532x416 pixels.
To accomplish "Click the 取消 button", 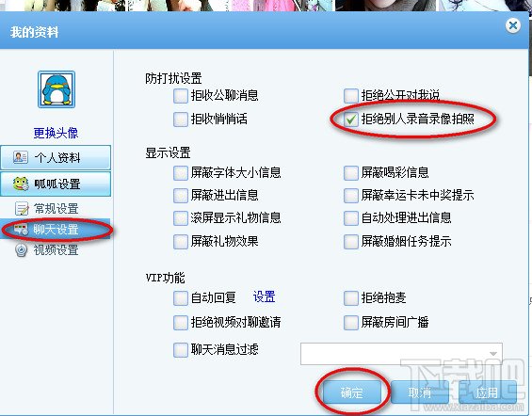I will (x=420, y=392).
